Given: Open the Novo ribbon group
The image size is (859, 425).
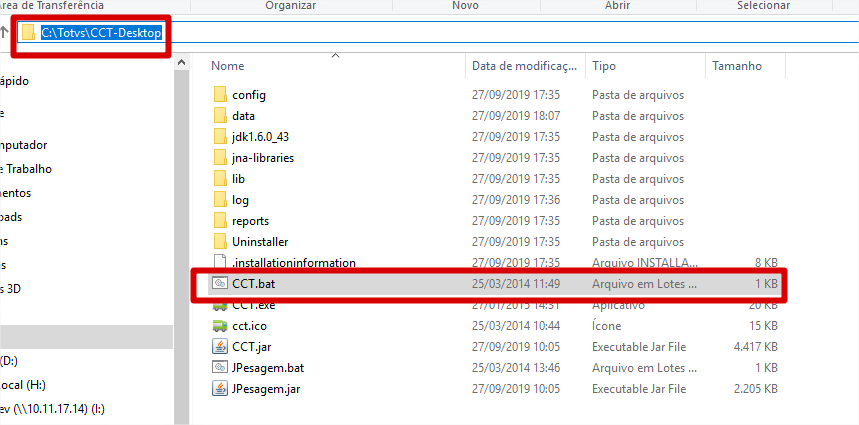Looking at the screenshot, I should [465, 5].
